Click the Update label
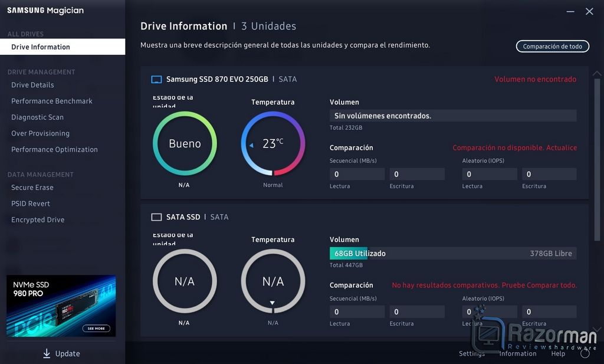Viewport: 604px width, 364px height. pos(67,353)
